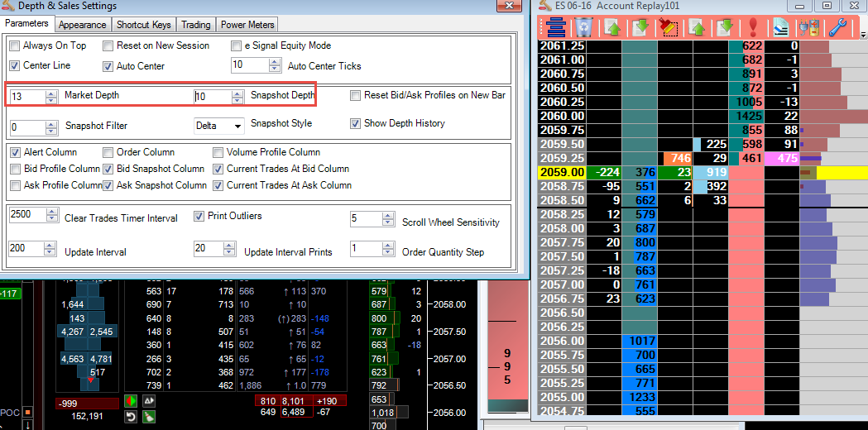This screenshot has height=430, width=868.
Task: Enable Reset on New Session checkbox
Action: (108, 45)
